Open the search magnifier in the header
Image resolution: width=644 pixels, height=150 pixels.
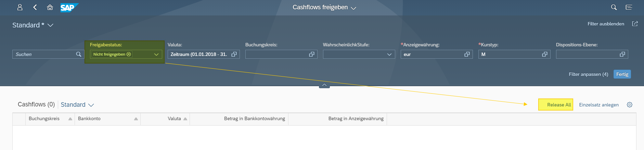(x=614, y=7)
